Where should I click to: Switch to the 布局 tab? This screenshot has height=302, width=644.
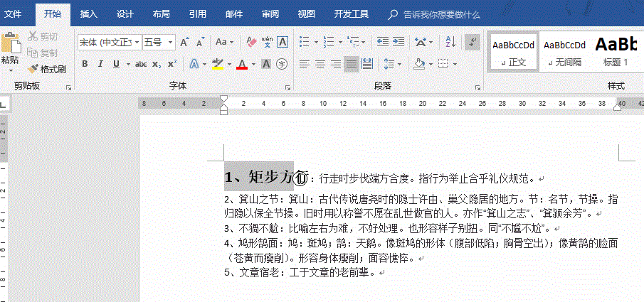[x=161, y=14]
